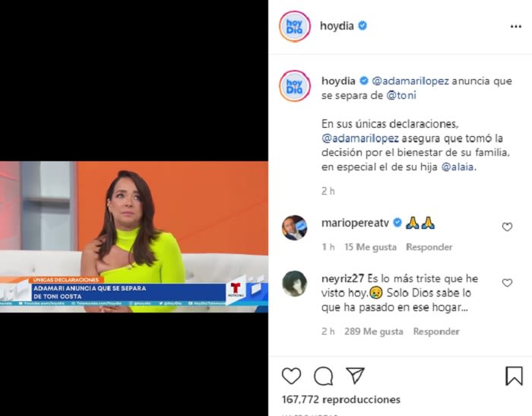
Task: Show likes on neyriz27's comment (289 Me gusta)
Action: (x=374, y=331)
